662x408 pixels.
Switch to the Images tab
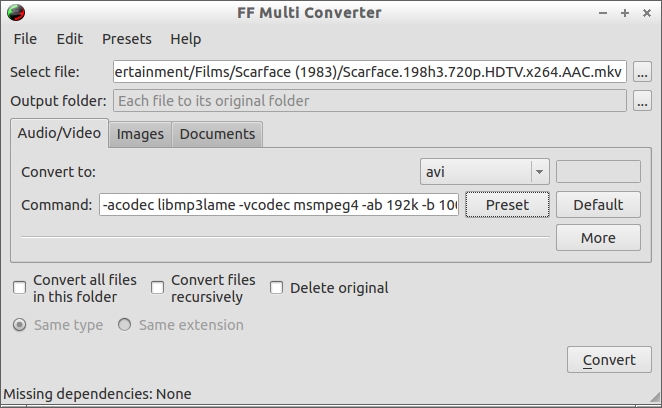pos(140,134)
